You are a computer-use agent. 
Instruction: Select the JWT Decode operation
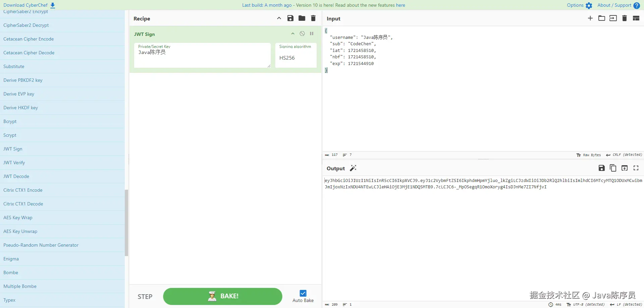[62, 176]
